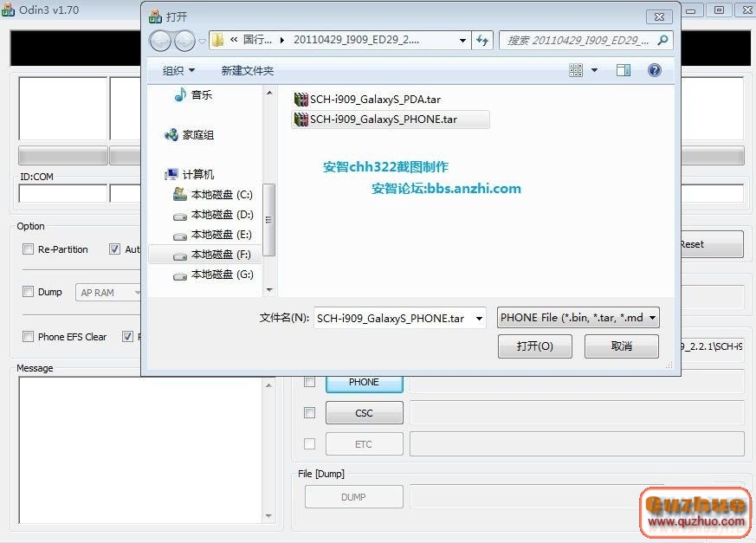Image resolution: width=756 pixels, height=543 pixels.
Task: Click Message box scroll down arrow in Odin3
Action: tap(269, 516)
